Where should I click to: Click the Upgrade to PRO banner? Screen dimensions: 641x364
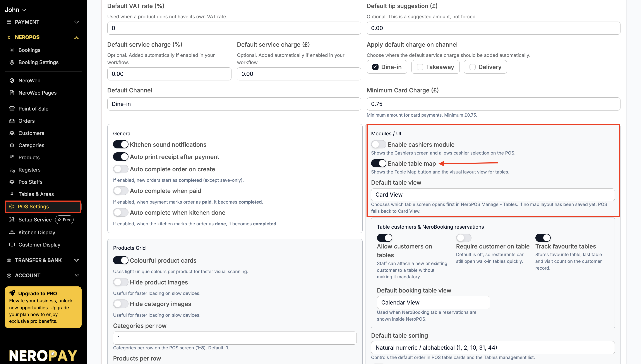click(43, 307)
